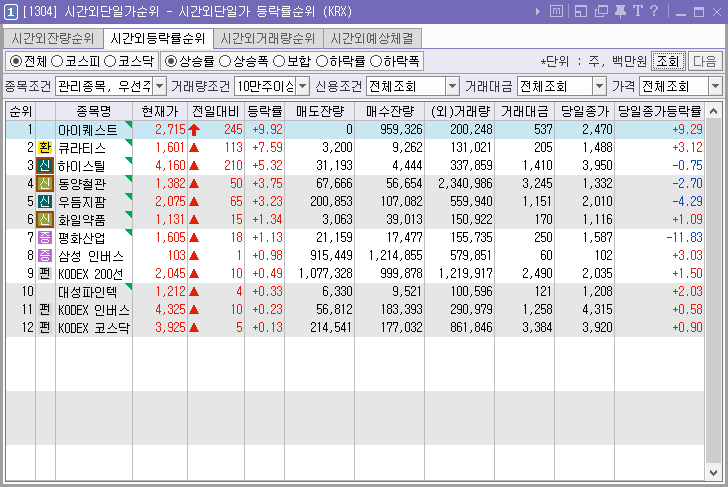Switch to 시간외등락률순위 tab
Screen dimensions: 728x487
click(x=158, y=38)
